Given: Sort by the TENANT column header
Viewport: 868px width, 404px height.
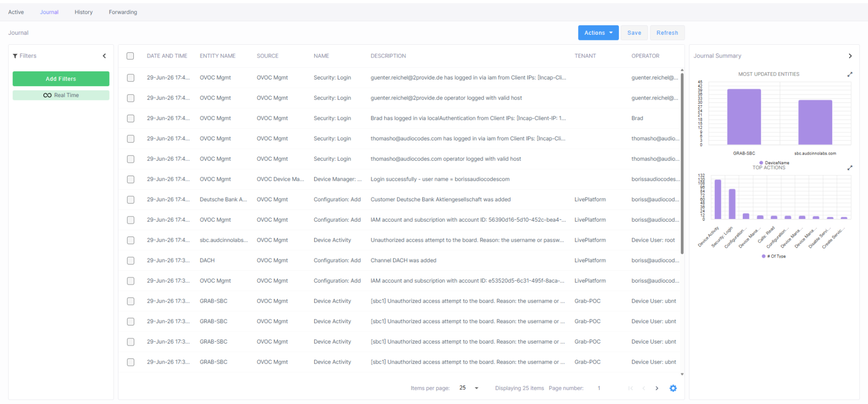Looking at the screenshot, I should [585, 56].
